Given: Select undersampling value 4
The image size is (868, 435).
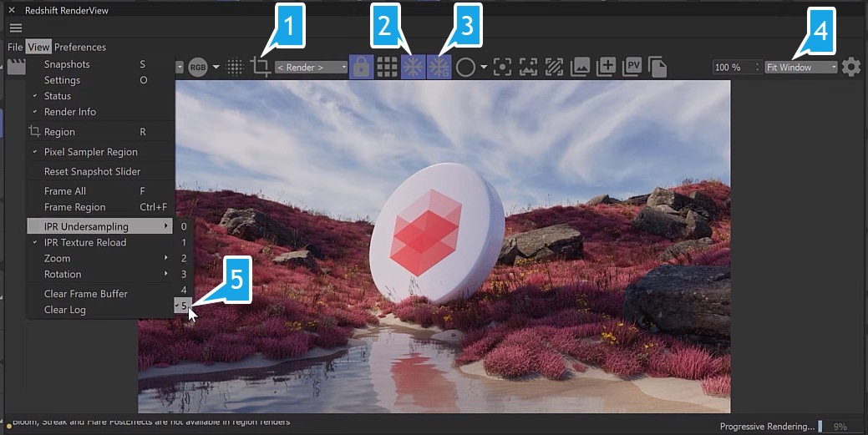Looking at the screenshot, I should point(184,290).
